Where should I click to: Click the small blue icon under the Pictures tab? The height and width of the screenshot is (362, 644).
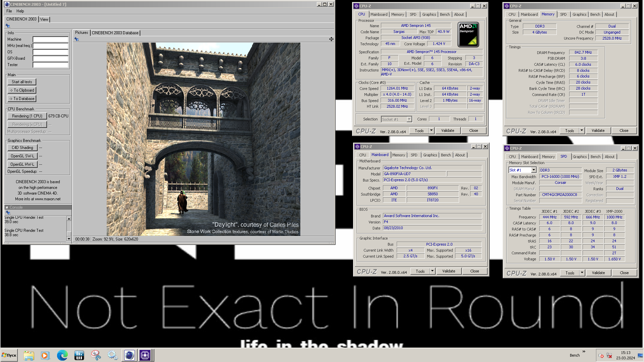(77, 39)
